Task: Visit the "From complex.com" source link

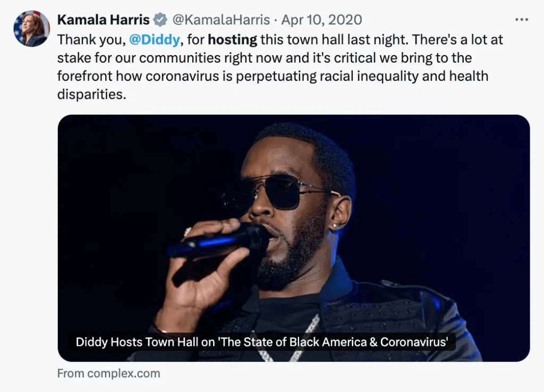Action: (x=108, y=373)
